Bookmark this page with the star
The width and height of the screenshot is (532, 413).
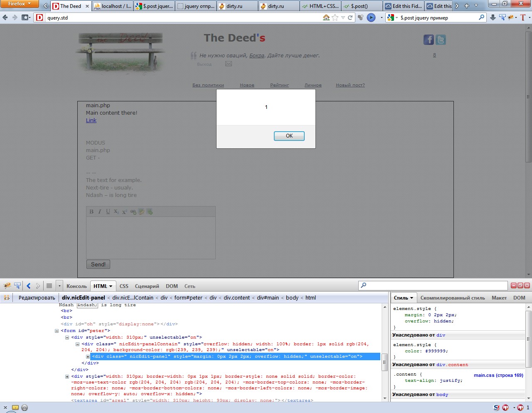(x=335, y=17)
